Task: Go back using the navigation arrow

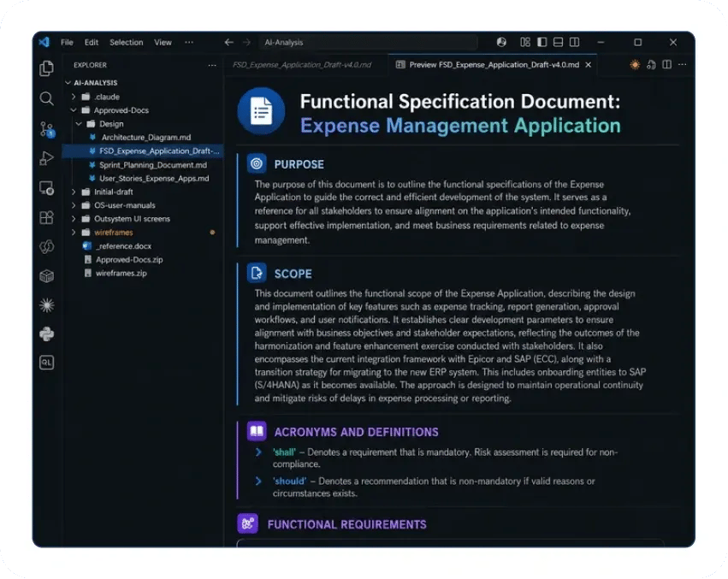Action: pyautogui.click(x=229, y=42)
